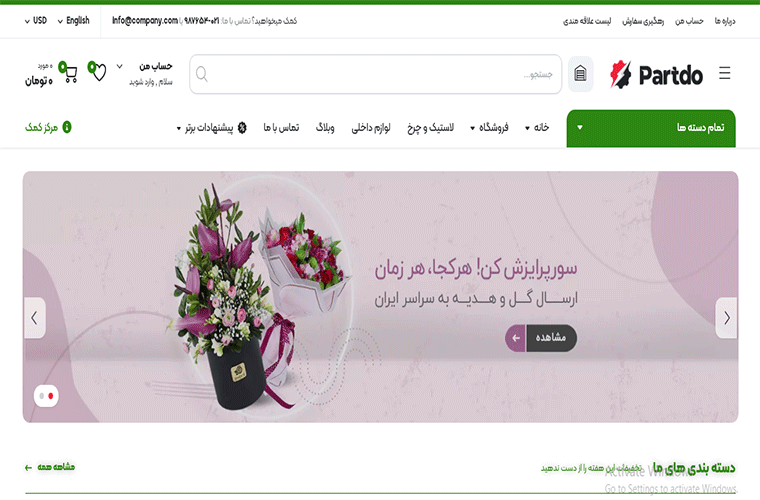This screenshot has height=500, width=760.
Task: Select the red slider pagination dot
Action: pyautogui.click(x=51, y=396)
